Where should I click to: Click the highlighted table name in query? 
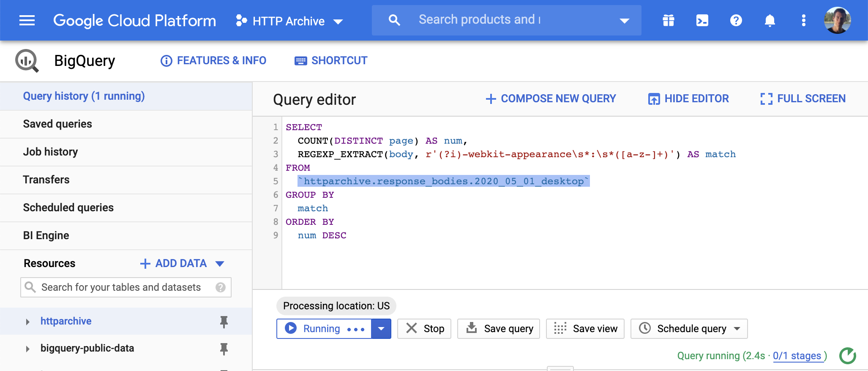click(x=443, y=181)
